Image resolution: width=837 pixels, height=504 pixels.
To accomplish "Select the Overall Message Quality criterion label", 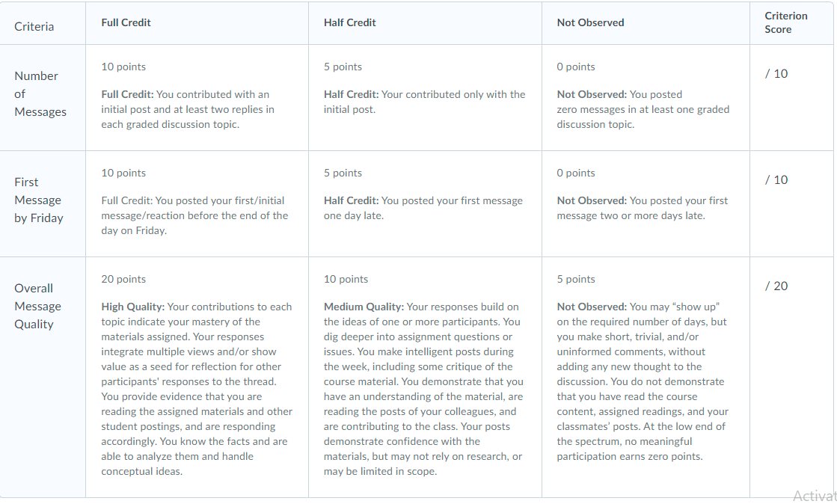I will pos(38,307).
